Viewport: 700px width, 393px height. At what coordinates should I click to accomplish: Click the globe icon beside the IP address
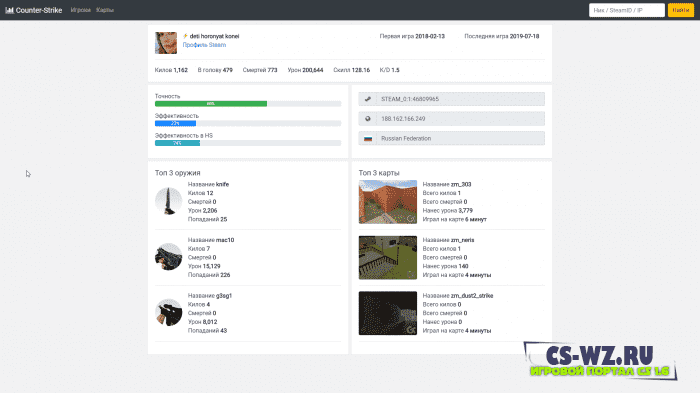367,118
